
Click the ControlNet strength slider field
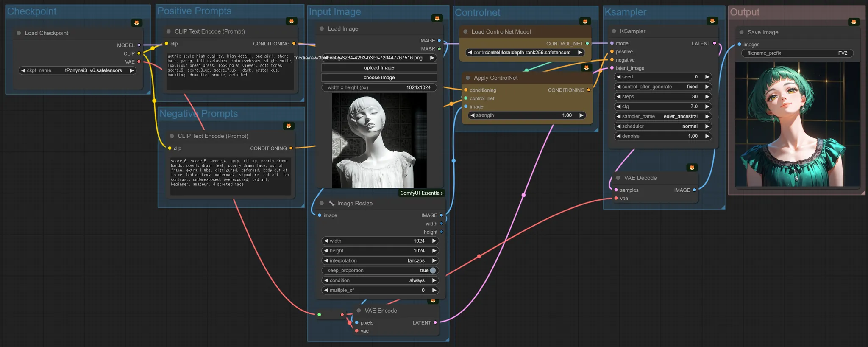click(527, 115)
